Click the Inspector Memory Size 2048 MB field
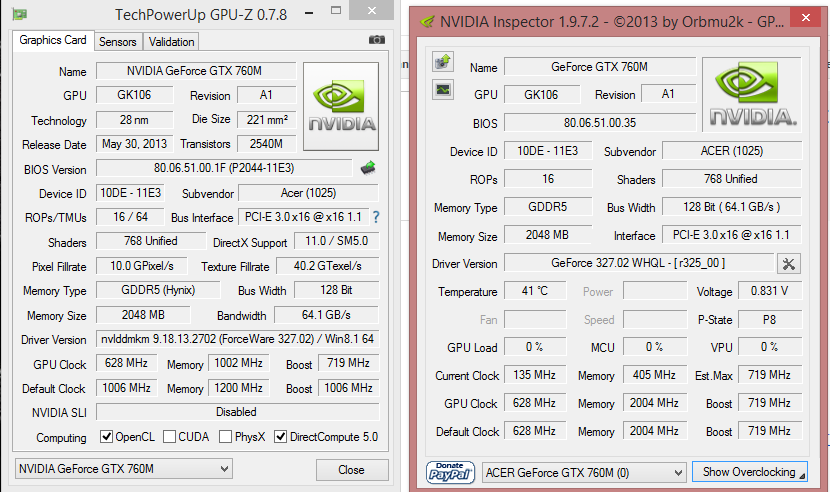Screen dimensions: 830x492 [548, 235]
